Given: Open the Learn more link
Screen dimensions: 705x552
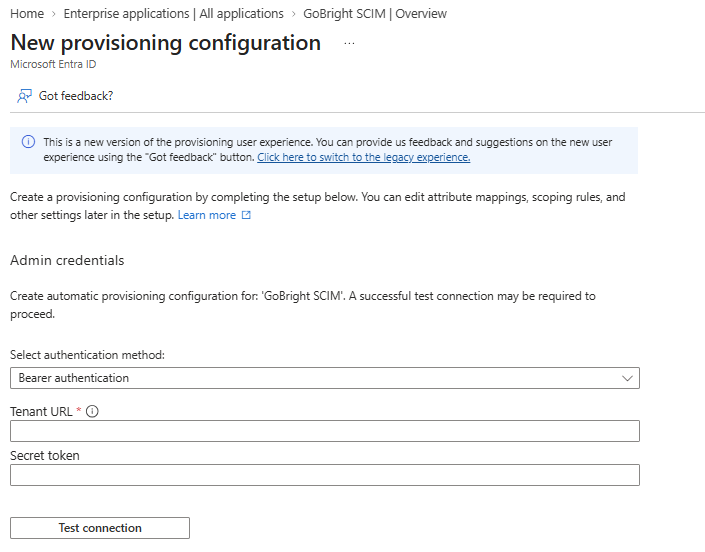Looking at the screenshot, I should (207, 215).
